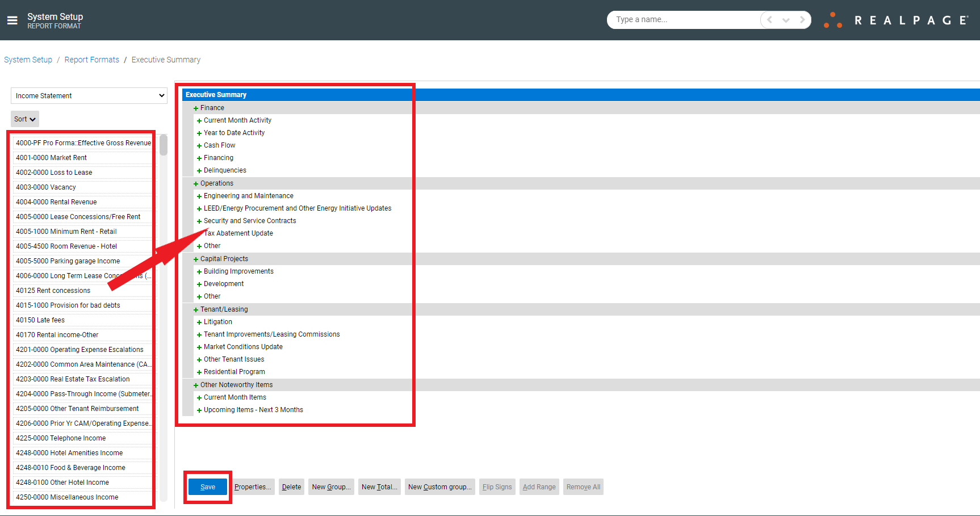
Task: Expand Tenant Improvements/Leasing Commissions plus icon
Action: (199, 335)
